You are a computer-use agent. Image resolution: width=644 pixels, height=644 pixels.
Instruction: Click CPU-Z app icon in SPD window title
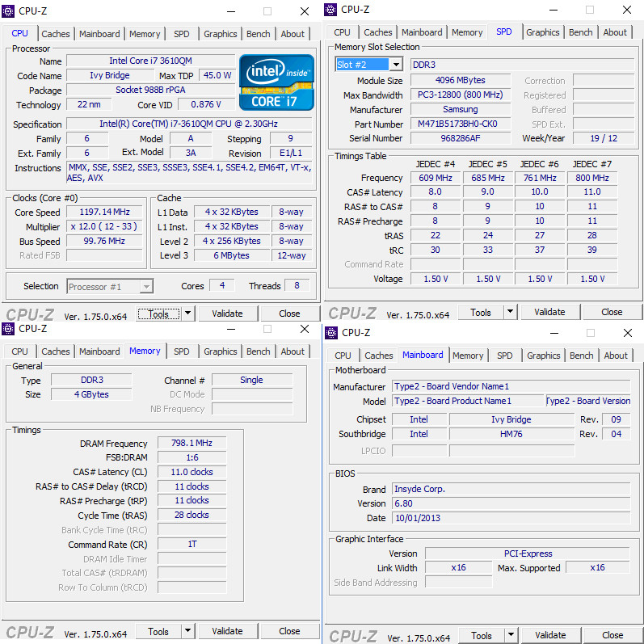330,10
